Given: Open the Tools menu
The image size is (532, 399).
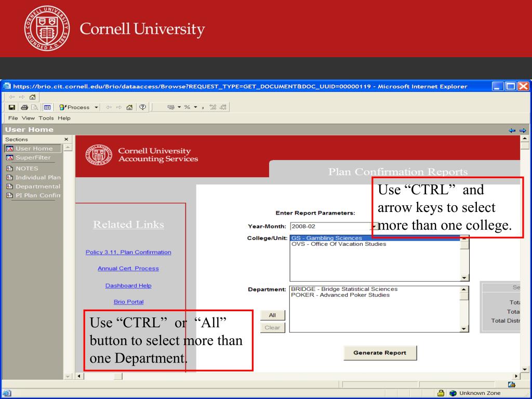Looking at the screenshot, I should point(46,118).
